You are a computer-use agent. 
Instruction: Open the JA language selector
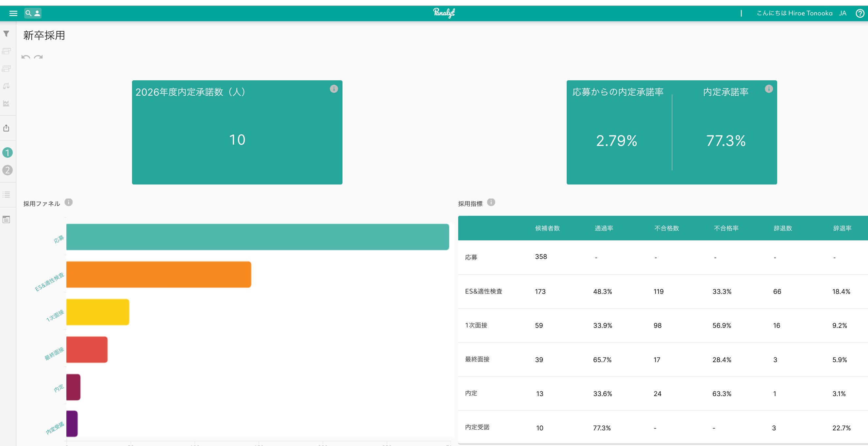click(843, 13)
